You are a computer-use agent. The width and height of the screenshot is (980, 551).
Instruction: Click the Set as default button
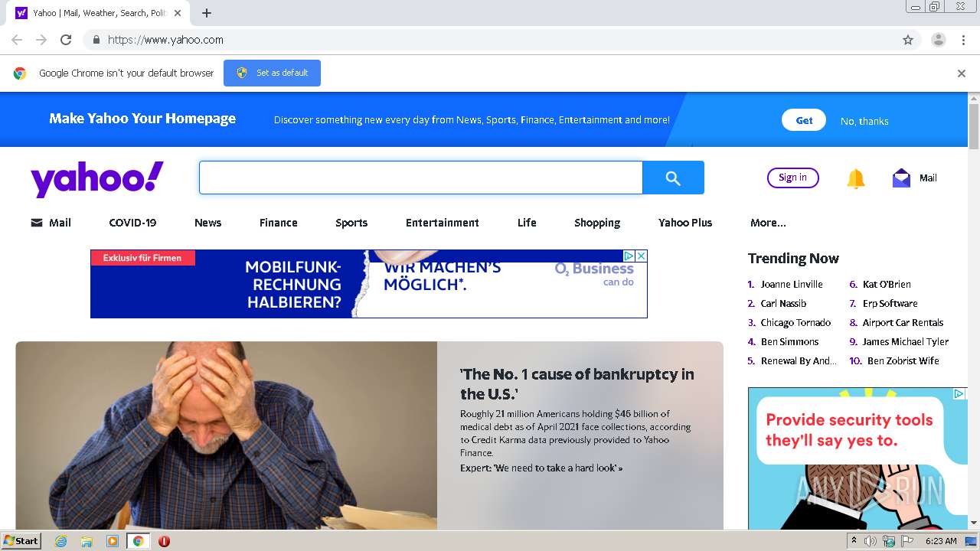tap(272, 73)
